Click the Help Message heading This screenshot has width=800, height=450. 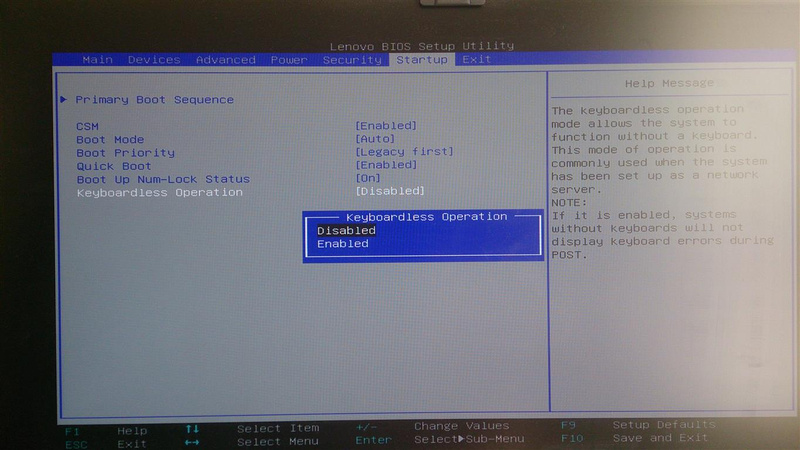pyautogui.click(x=669, y=83)
